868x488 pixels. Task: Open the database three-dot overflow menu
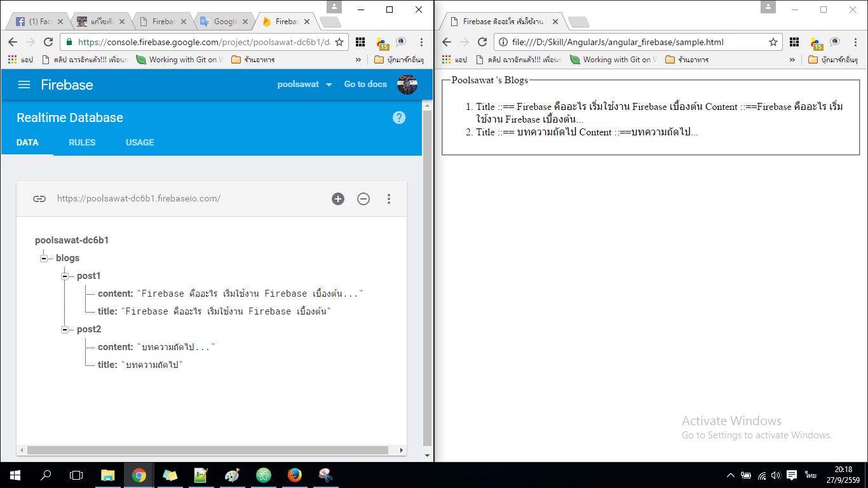click(389, 199)
